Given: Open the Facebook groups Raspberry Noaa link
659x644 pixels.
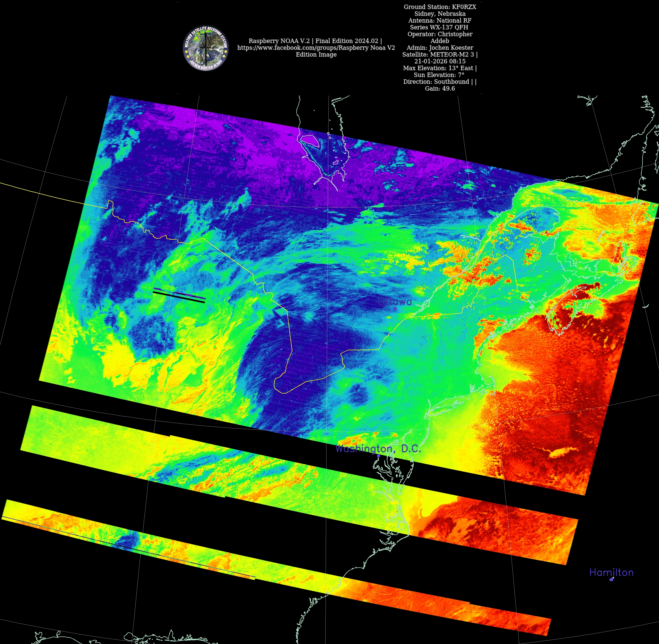Looking at the screenshot, I should tap(316, 48).
